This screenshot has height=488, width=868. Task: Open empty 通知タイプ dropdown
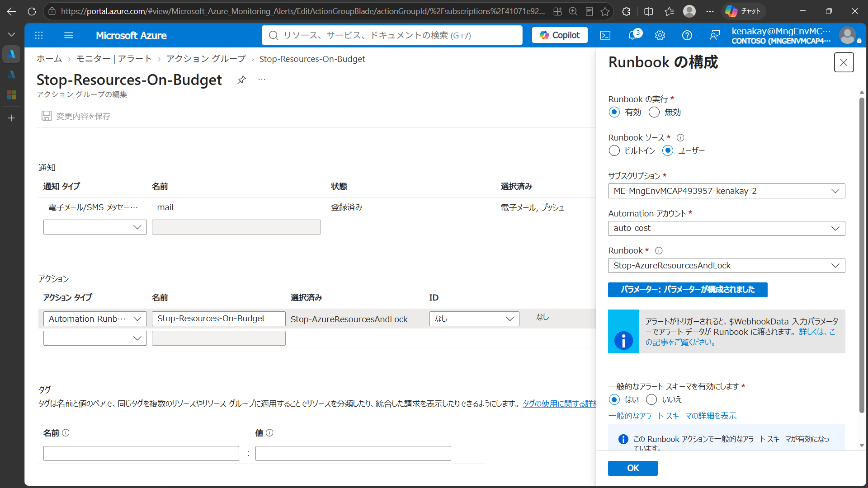95,227
